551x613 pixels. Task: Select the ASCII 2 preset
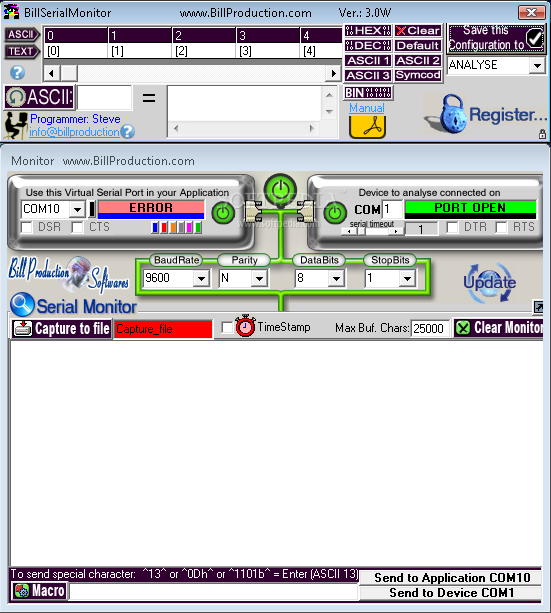pos(418,61)
